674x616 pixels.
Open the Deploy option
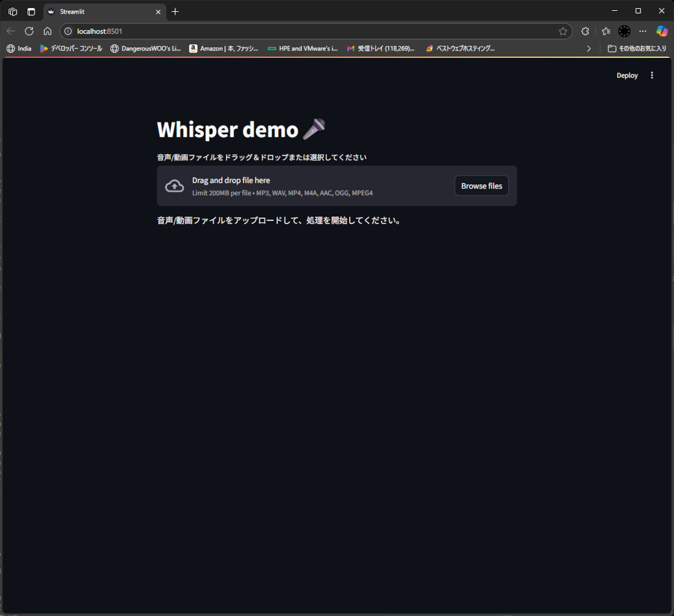[x=627, y=75]
